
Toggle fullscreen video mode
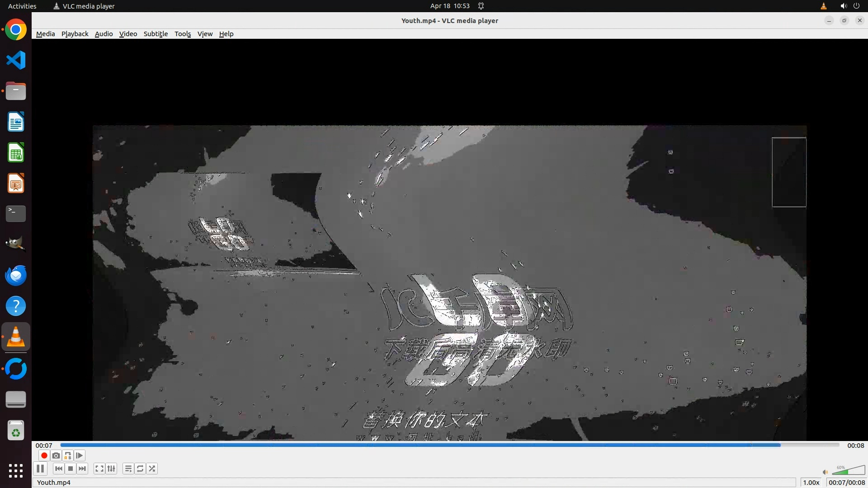pos(99,469)
